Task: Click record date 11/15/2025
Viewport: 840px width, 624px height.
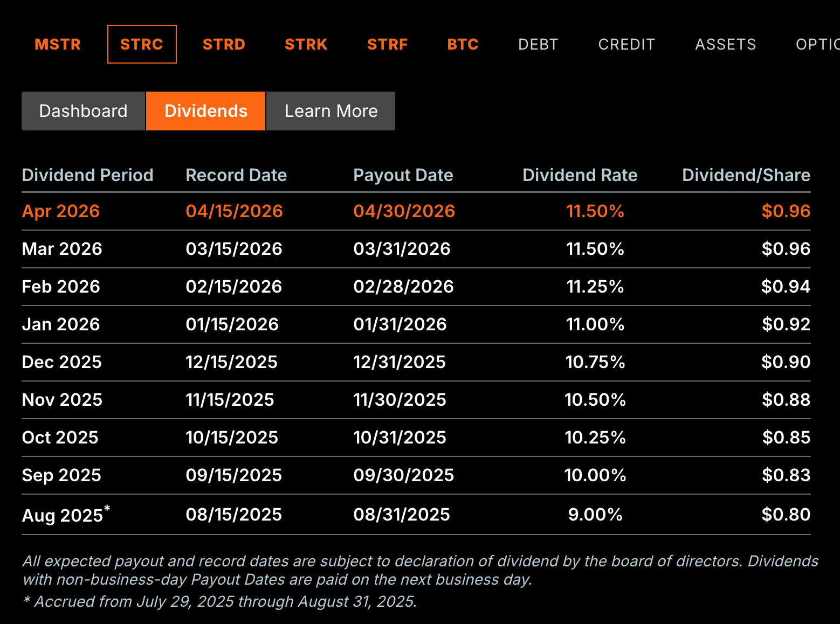Action: point(230,400)
